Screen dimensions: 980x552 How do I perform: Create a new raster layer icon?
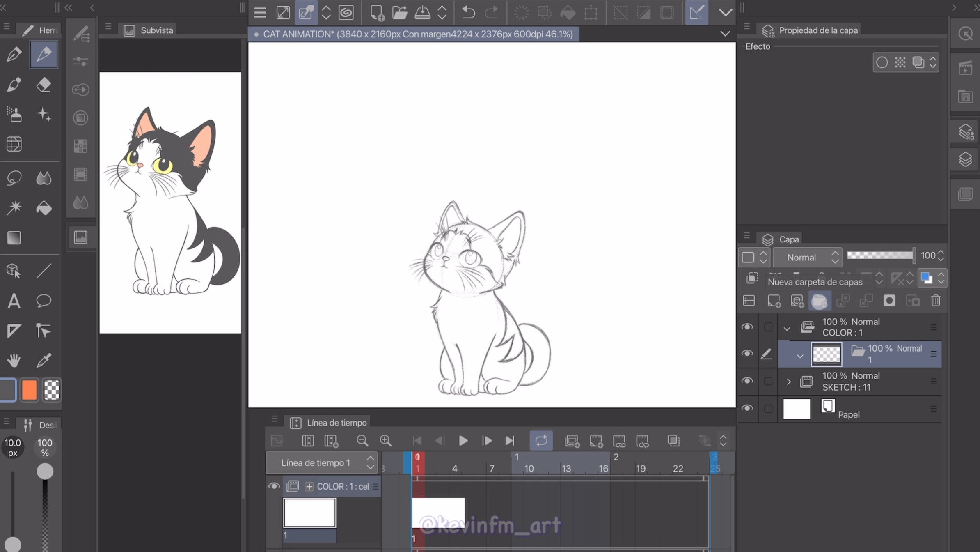point(774,301)
